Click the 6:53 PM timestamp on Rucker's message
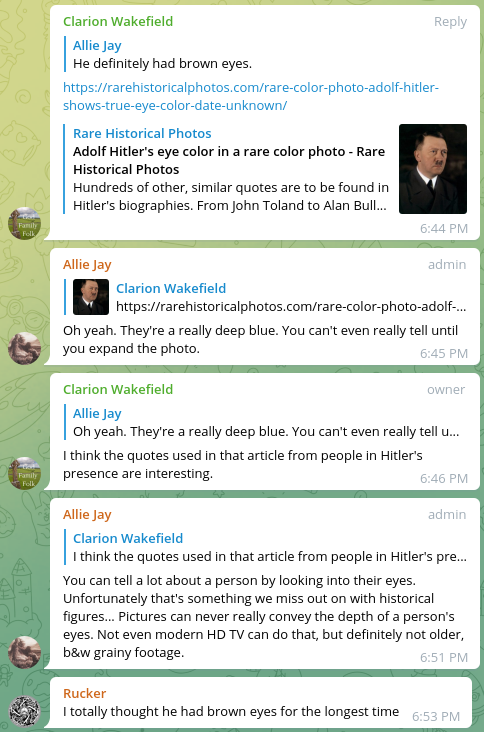Viewport: 484px width, 732px height. (436, 717)
